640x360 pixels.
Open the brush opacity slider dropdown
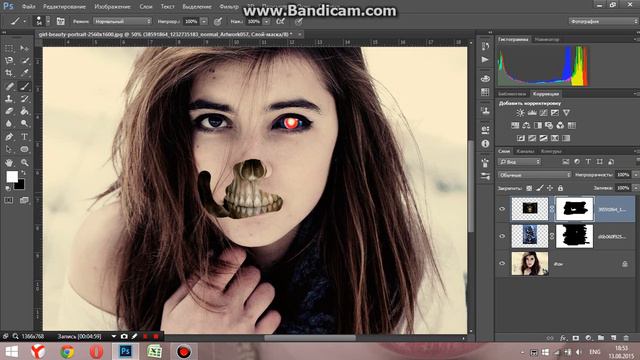(x=204, y=21)
